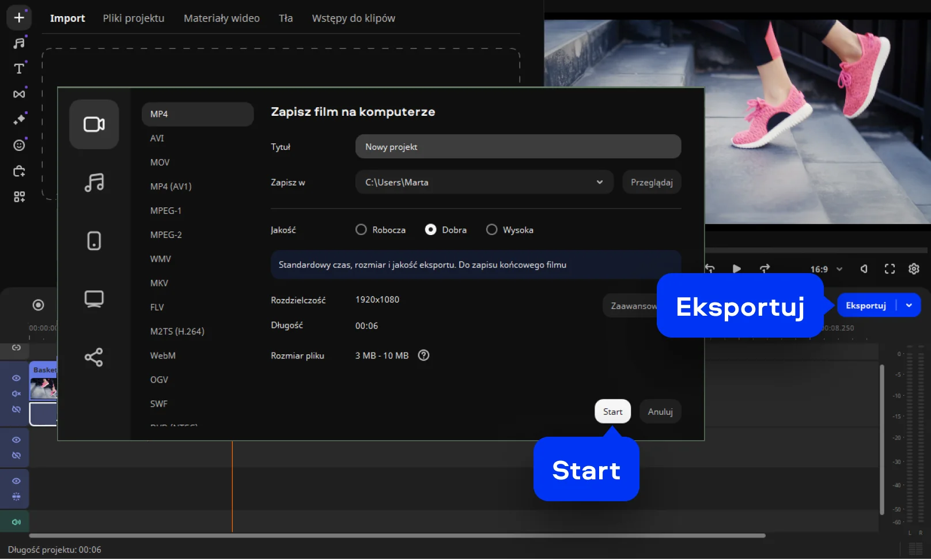Click the Przeglądaj browse button
This screenshot has width=931, height=560.
[x=651, y=182]
